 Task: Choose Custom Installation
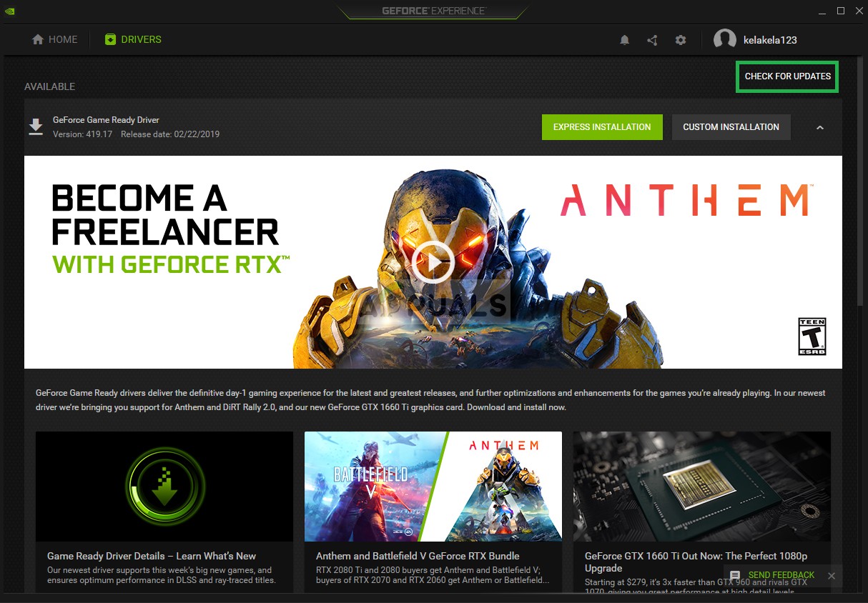[731, 127]
